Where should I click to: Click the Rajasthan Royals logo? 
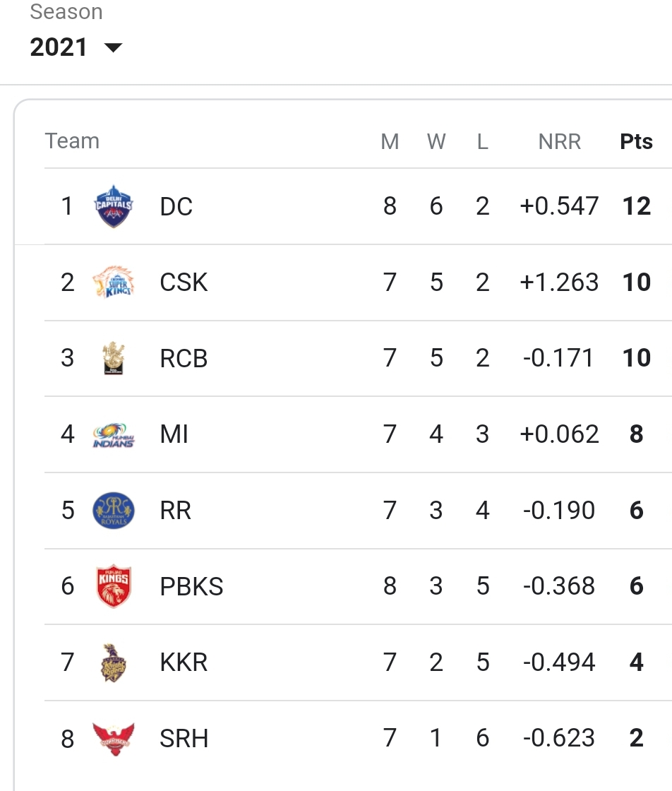click(114, 511)
